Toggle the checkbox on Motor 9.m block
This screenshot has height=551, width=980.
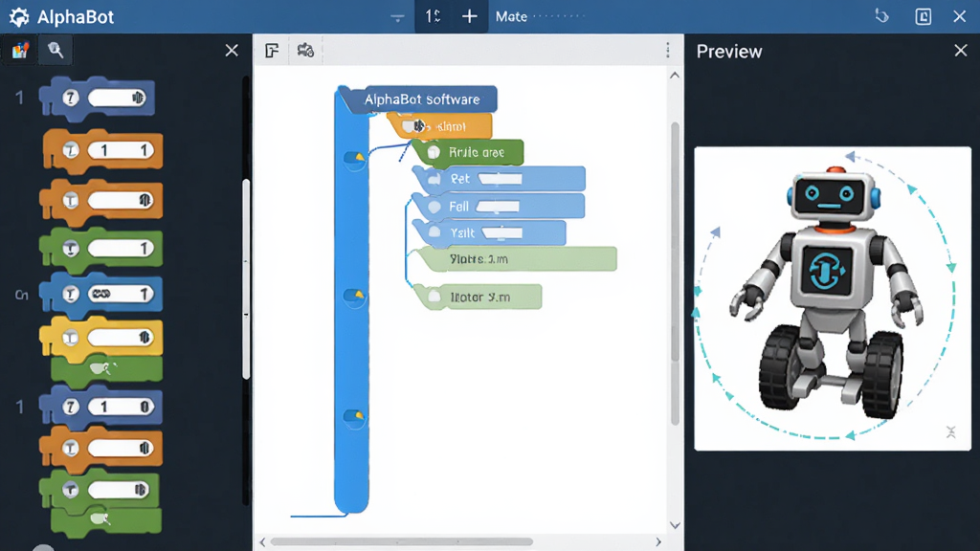pos(434,298)
